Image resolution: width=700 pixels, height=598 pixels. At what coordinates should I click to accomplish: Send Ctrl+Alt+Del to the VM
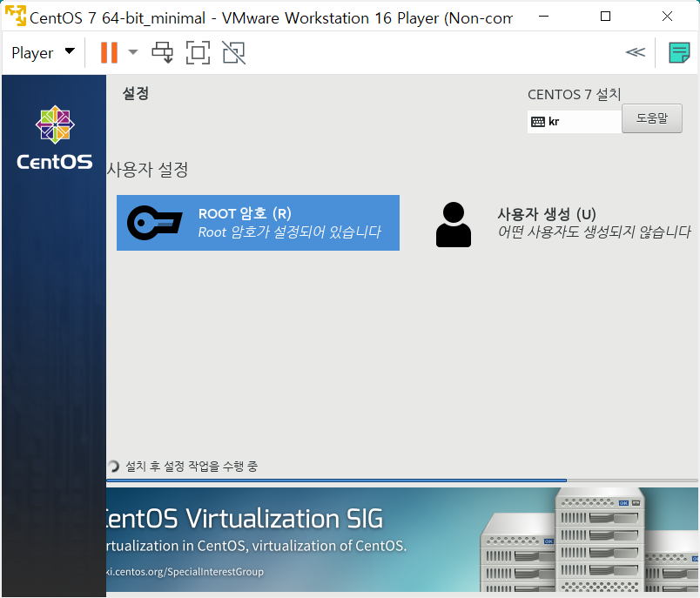click(163, 52)
